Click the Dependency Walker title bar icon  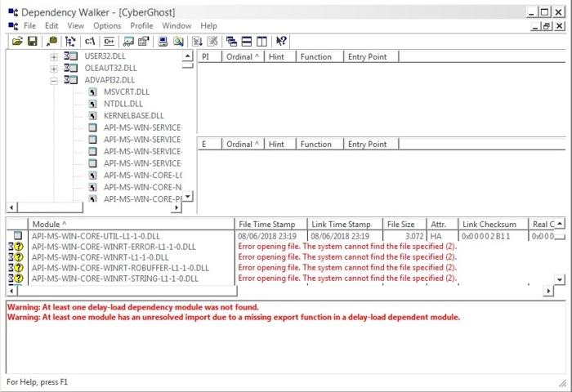pos(13,12)
